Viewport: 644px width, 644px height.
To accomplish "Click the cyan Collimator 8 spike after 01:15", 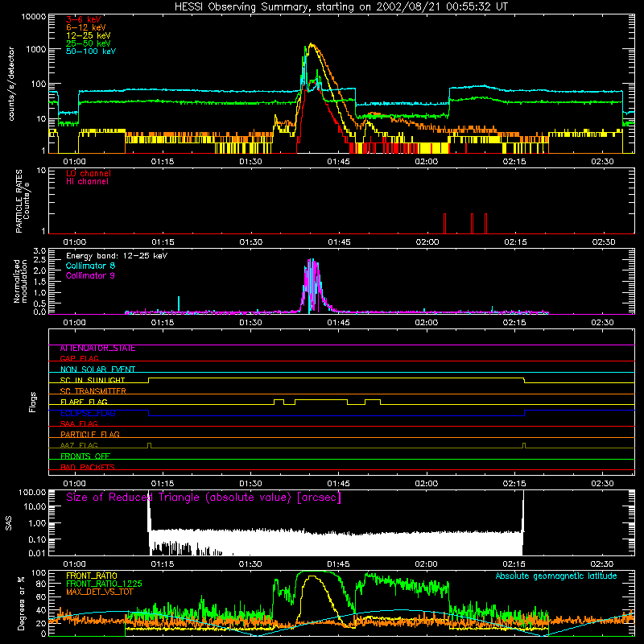I will 179,304.
